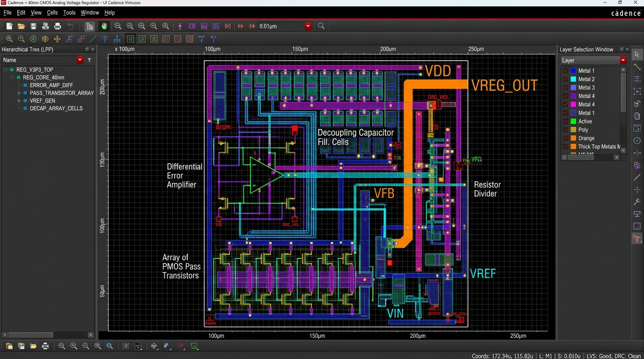Image resolution: width=644 pixels, height=359 pixels.
Task: Select PASS_TRANSISTOR_ARRAY in hierarchy tree
Action: pyautogui.click(x=62, y=93)
